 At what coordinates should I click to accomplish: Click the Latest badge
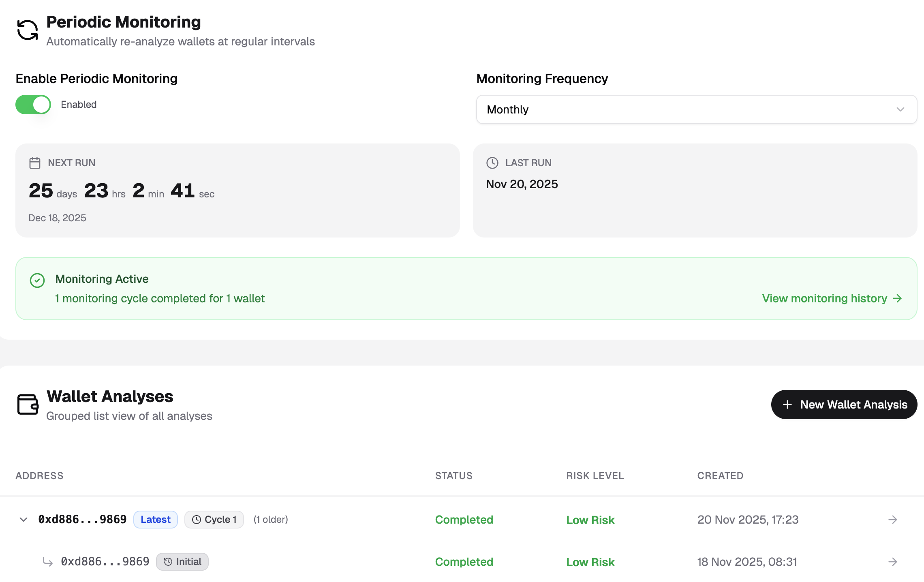click(x=156, y=520)
